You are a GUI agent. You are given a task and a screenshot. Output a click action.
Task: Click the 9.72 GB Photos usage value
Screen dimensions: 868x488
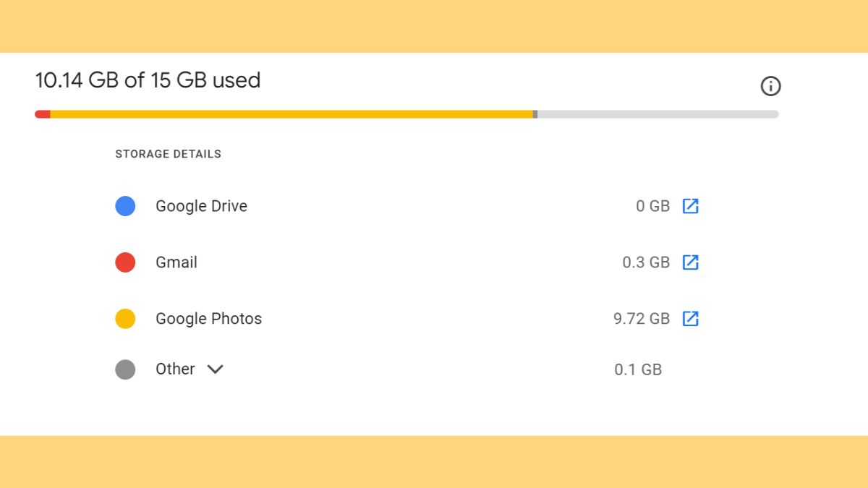pos(642,319)
